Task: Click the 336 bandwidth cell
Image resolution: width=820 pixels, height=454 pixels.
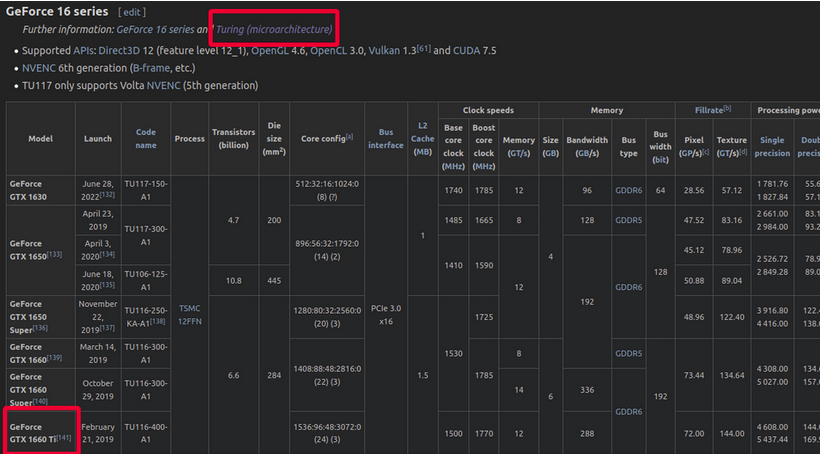Action: (x=587, y=390)
